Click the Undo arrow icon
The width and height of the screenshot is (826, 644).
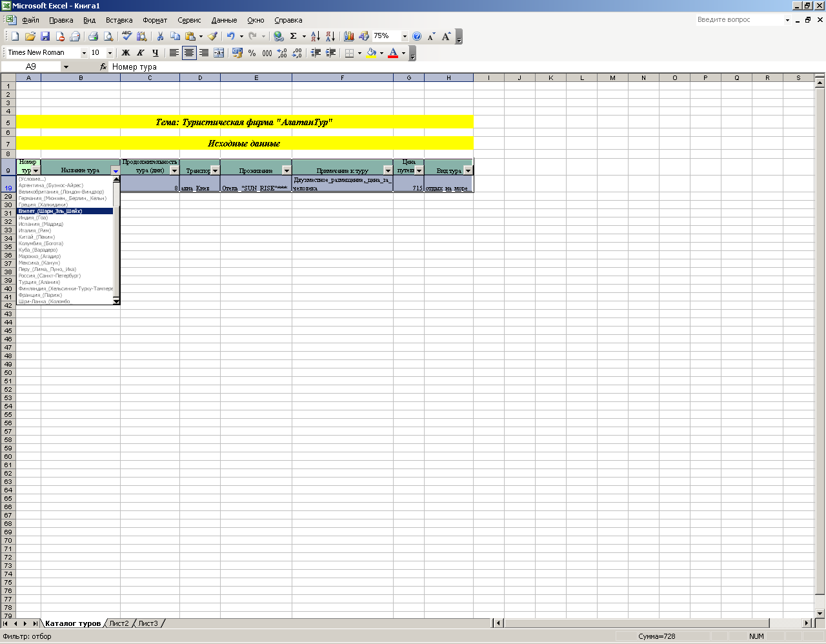pyautogui.click(x=230, y=37)
